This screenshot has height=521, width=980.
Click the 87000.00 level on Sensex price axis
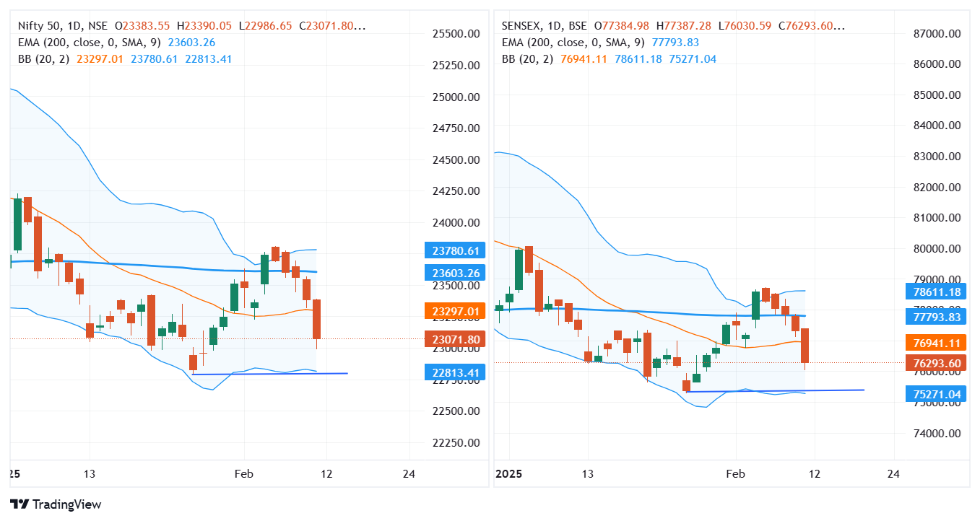pos(937,33)
